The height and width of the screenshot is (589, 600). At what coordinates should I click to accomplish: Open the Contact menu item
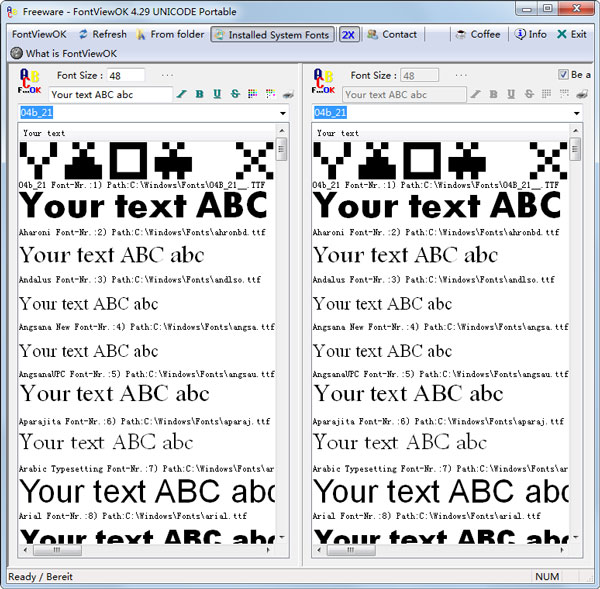coord(392,34)
